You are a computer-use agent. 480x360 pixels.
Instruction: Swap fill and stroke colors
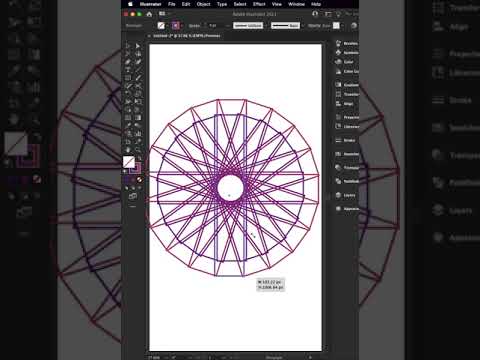[x=139, y=158]
